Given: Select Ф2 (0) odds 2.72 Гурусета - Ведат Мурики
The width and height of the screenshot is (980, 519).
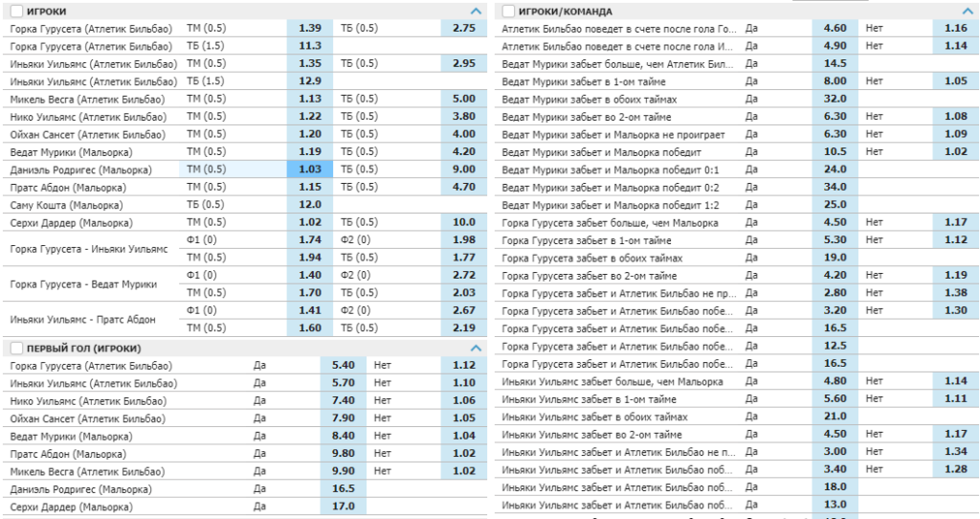Looking at the screenshot, I should 464,275.
